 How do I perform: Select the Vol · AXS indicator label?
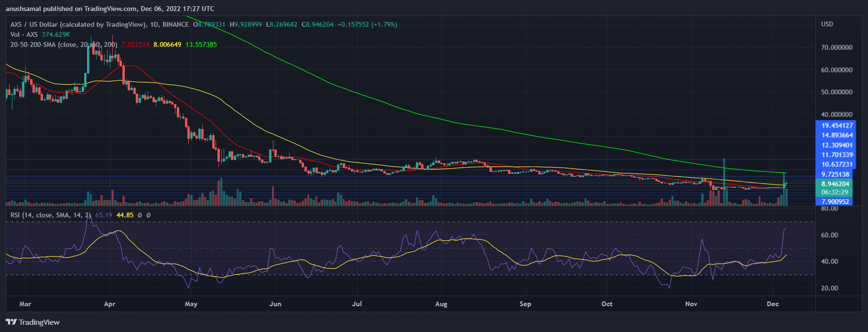pyautogui.click(x=24, y=34)
